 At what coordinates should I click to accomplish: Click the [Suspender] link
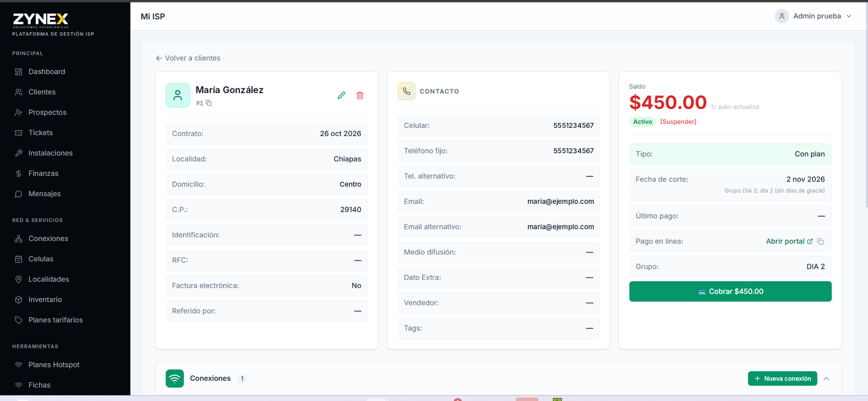(x=678, y=122)
